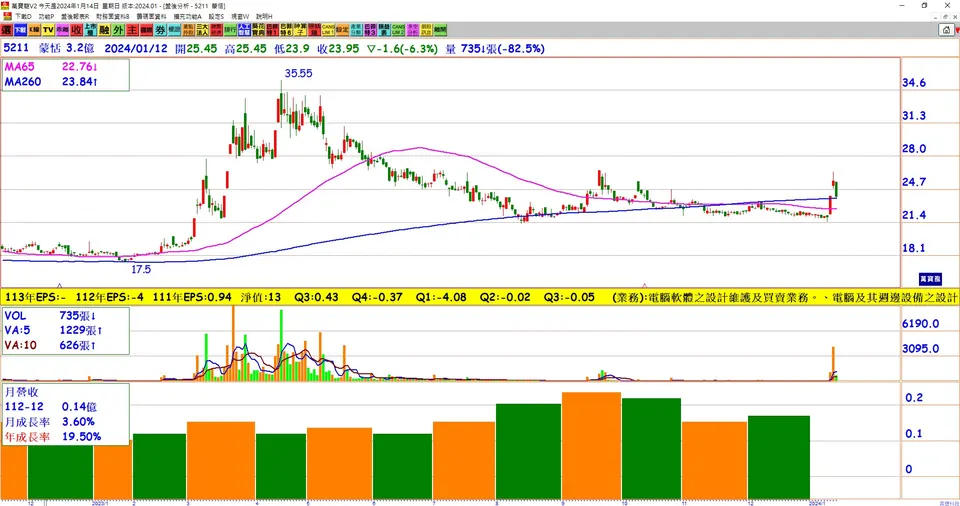Click the final green candlestick on chart
Image resolution: width=960 pixels, height=506 pixels.
(836, 189)
